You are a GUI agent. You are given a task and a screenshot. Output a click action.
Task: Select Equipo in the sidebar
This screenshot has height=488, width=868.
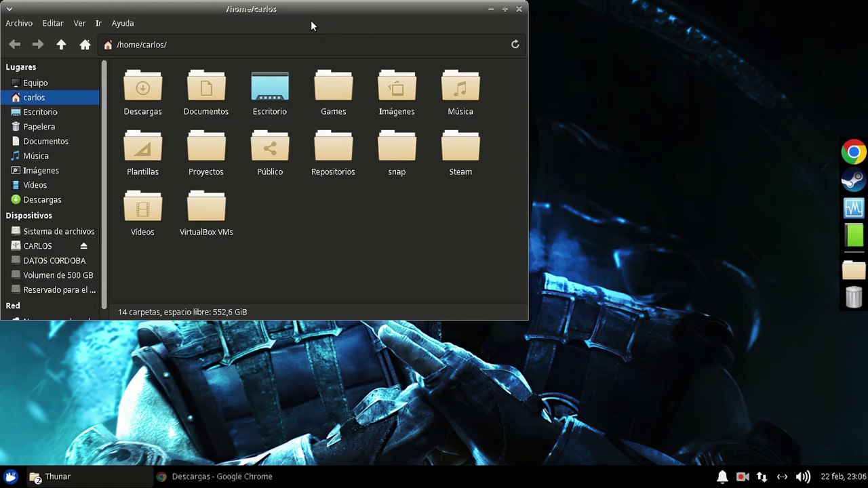tap(50, 83)
